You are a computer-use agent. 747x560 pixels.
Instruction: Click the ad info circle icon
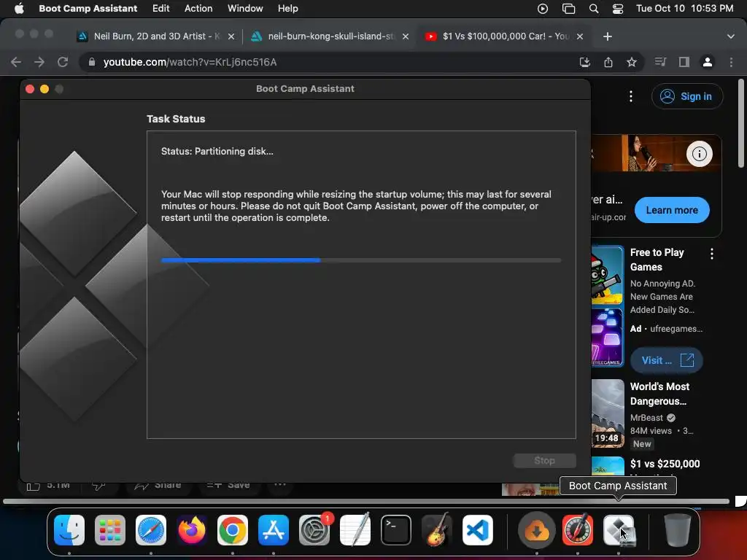pos(699,154)
